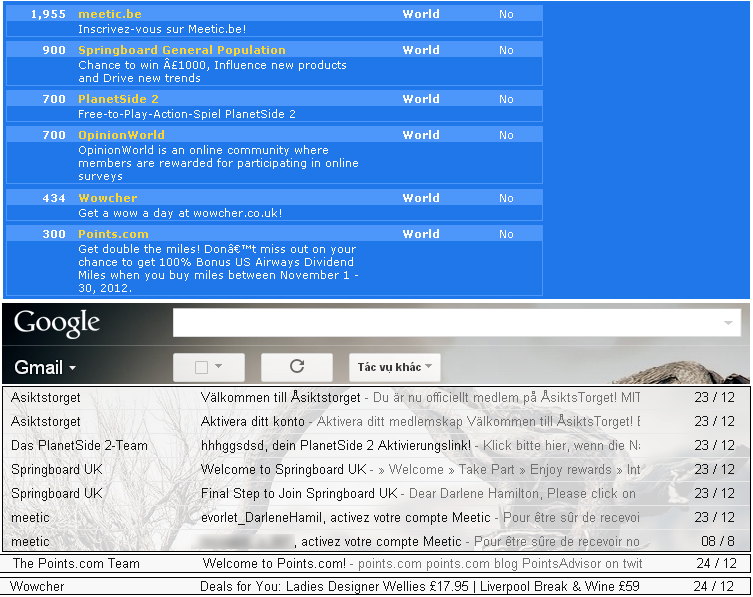The width and height of the screenshot is (753, 597).
Task: Click description Inscrivez-vous sur Meetic.be!
Action: [162, 29]
